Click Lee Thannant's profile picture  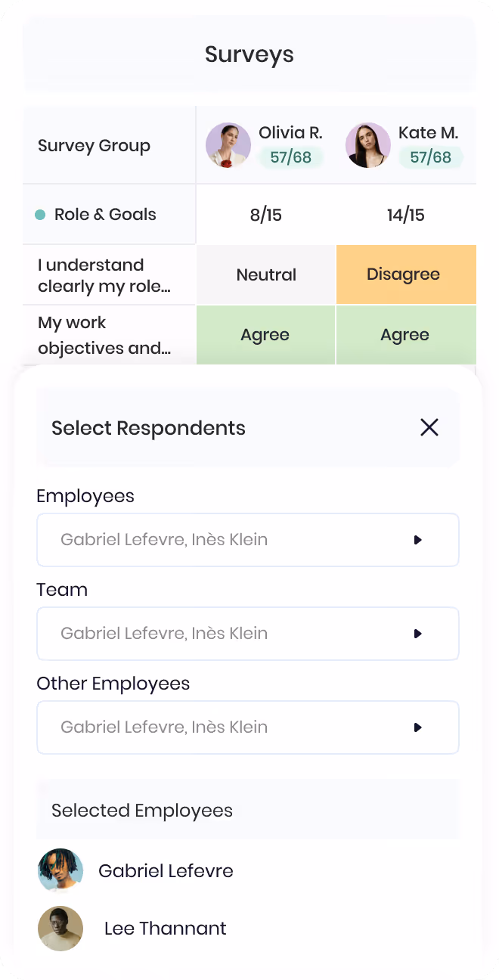[60, 929]
